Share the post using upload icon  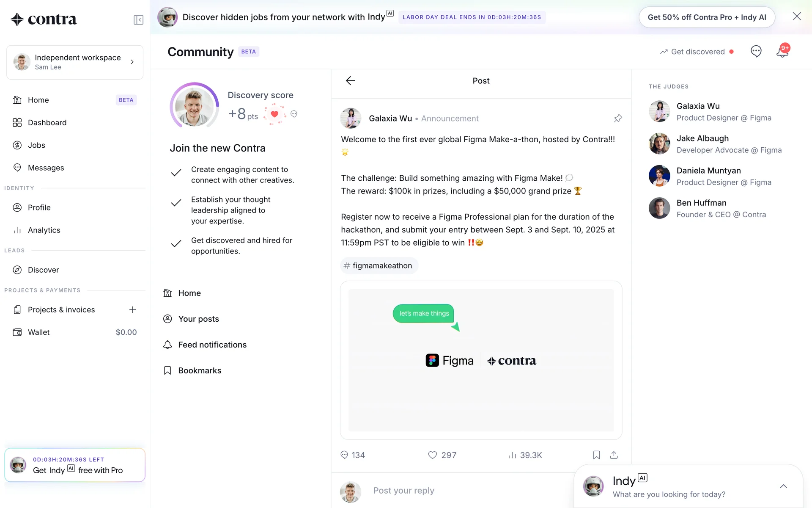click(x=614, y=455)
